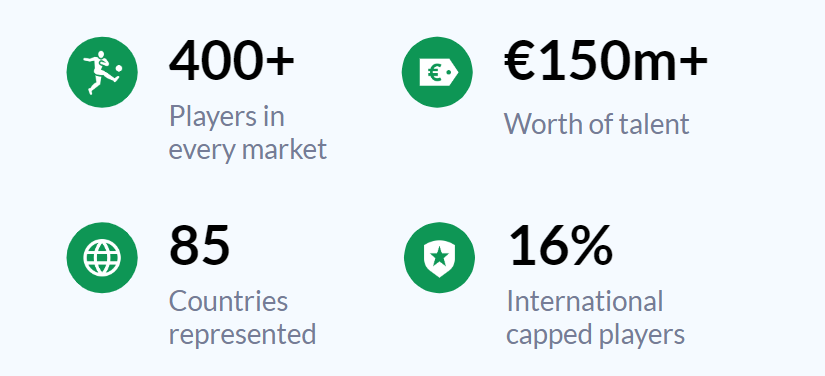
Task: Click the €150m+ statistic number
Action: coord(606,60)
